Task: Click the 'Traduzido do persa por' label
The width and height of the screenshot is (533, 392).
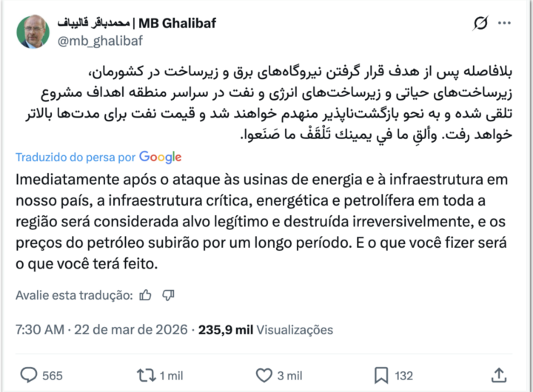Action: (77, 158)
